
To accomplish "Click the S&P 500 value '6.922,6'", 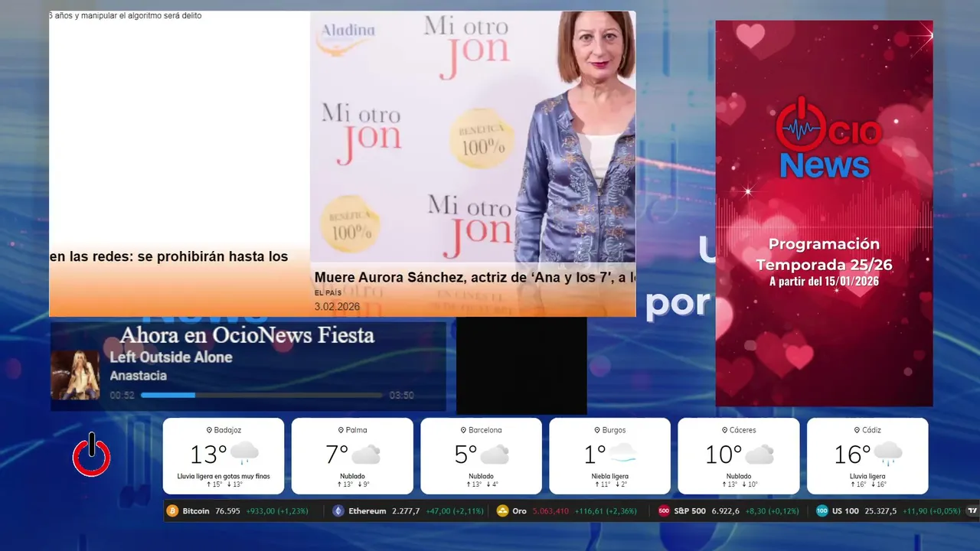I will 726,511.
